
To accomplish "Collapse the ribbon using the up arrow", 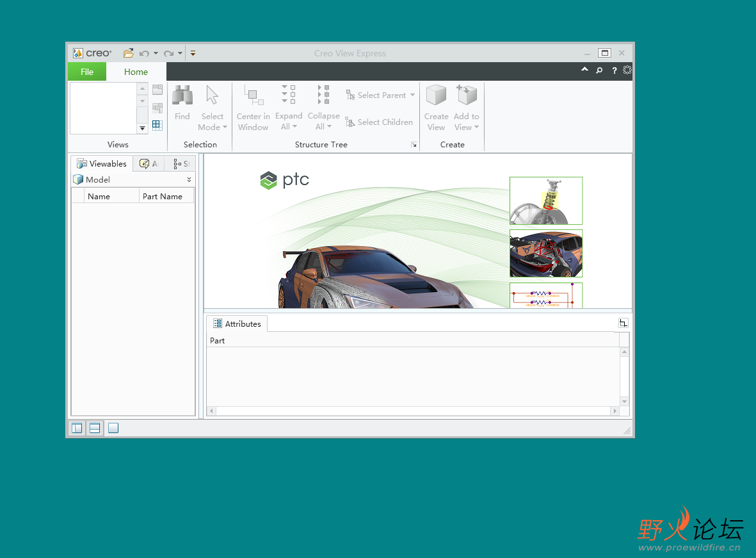I will point(584,70).
